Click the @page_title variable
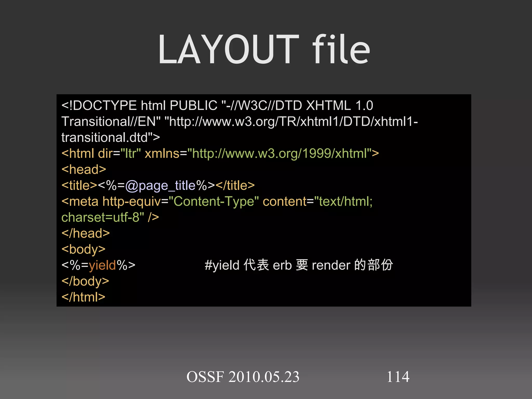The height and width of the screenshot is (399, 532). point(160,186)
